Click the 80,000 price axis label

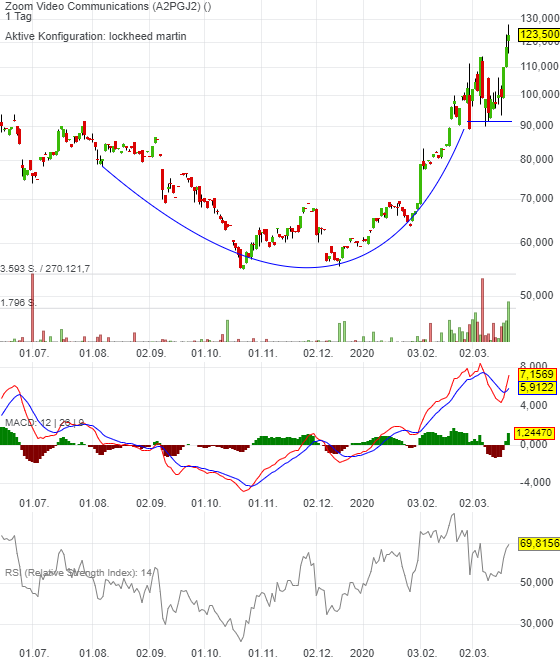(536, 159)
